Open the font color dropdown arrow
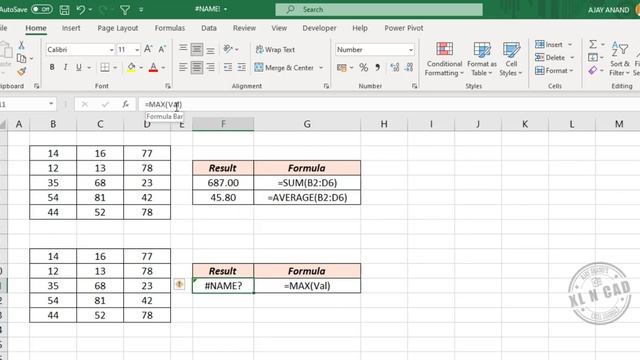 pos(163,68)
